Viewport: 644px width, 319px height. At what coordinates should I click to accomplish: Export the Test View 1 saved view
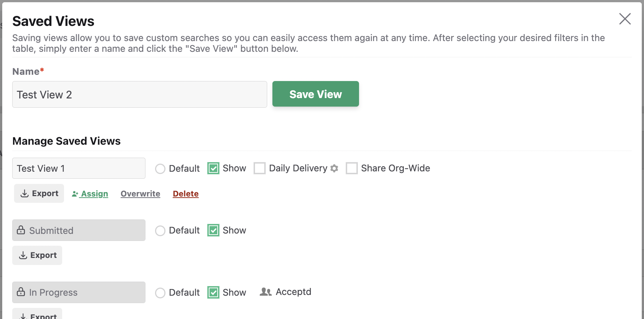tap(39, 193)
